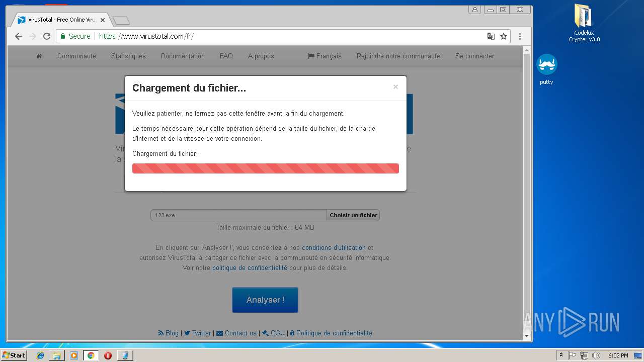The height and width of the screenshot is (362, 644).
Task: Open the CGU footer link
Action: [274, 333]
